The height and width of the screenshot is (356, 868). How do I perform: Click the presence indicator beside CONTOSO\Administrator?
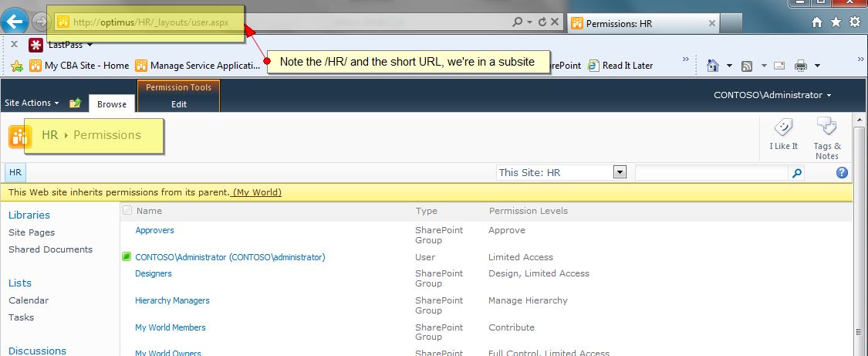tap(127, 257)
